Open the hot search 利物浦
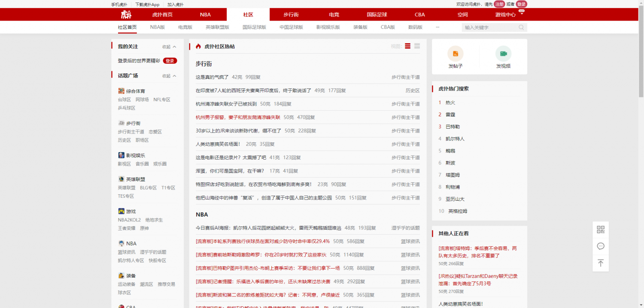644x308 pixels. point(453,187)
